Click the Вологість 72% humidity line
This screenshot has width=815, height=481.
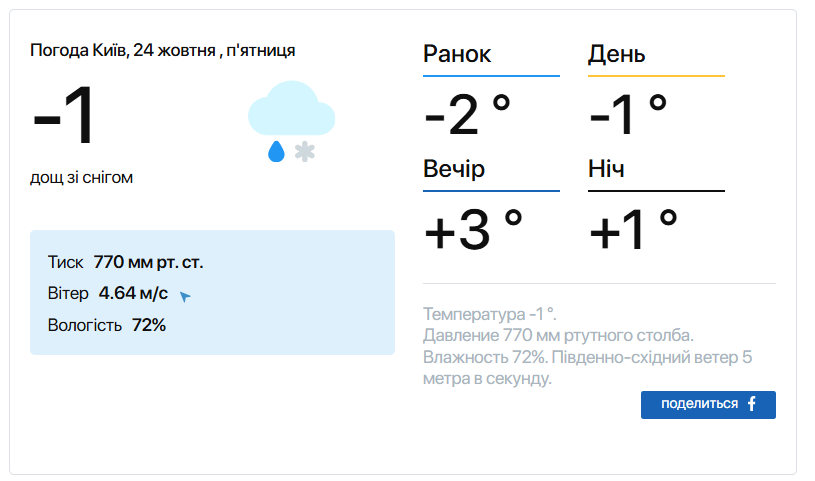pos(106,325)
